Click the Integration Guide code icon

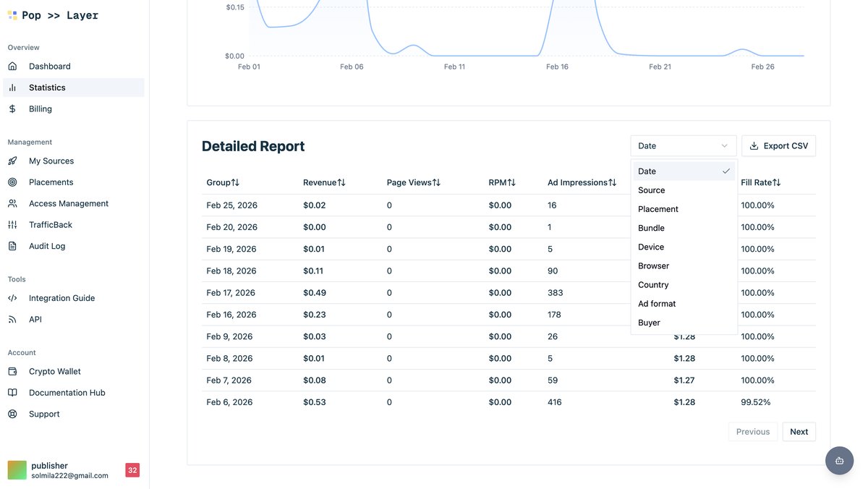pos(12,297)
